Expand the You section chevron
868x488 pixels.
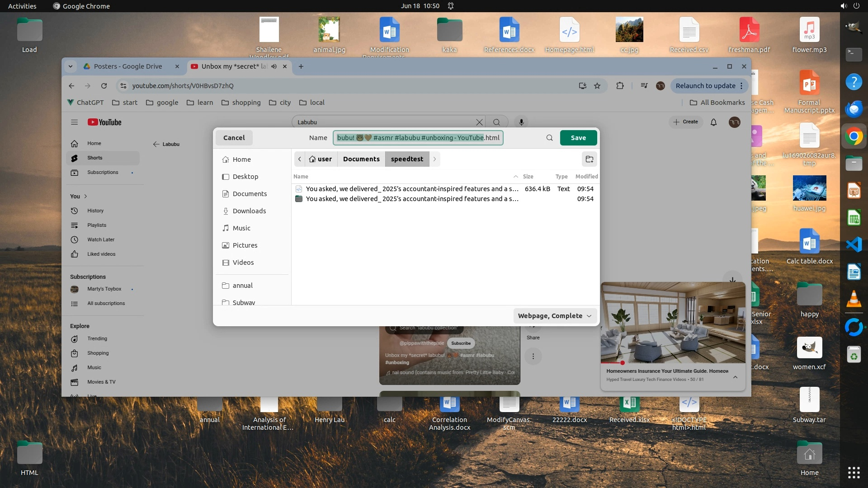(85, 196)
